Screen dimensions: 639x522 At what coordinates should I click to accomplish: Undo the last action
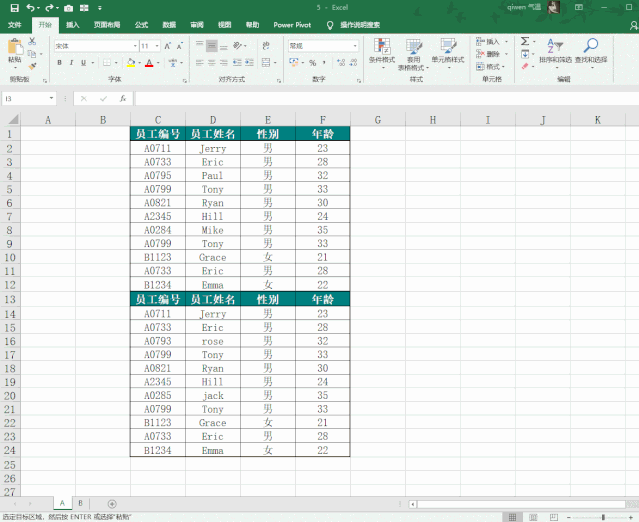tap(30, 8)
